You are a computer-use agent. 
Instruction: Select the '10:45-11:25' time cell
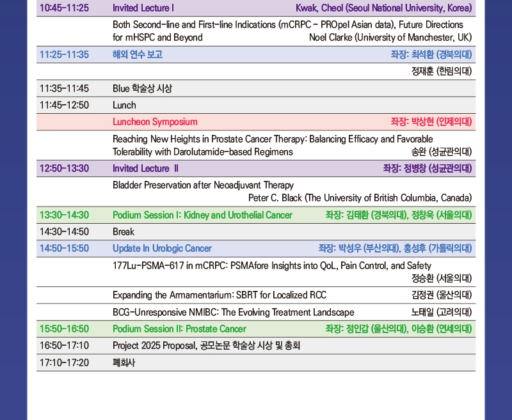pos(64,8)
